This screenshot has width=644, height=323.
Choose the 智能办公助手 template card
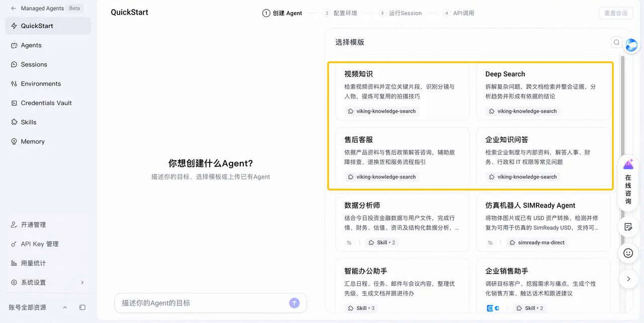coord(402,286)
